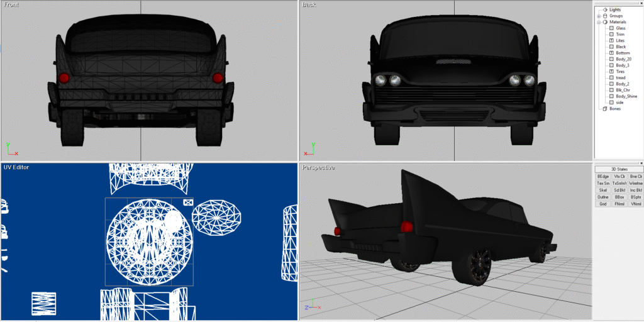644x322 pixels.
Task: Select the Body_Shine material entry
Action: (626, 96)
